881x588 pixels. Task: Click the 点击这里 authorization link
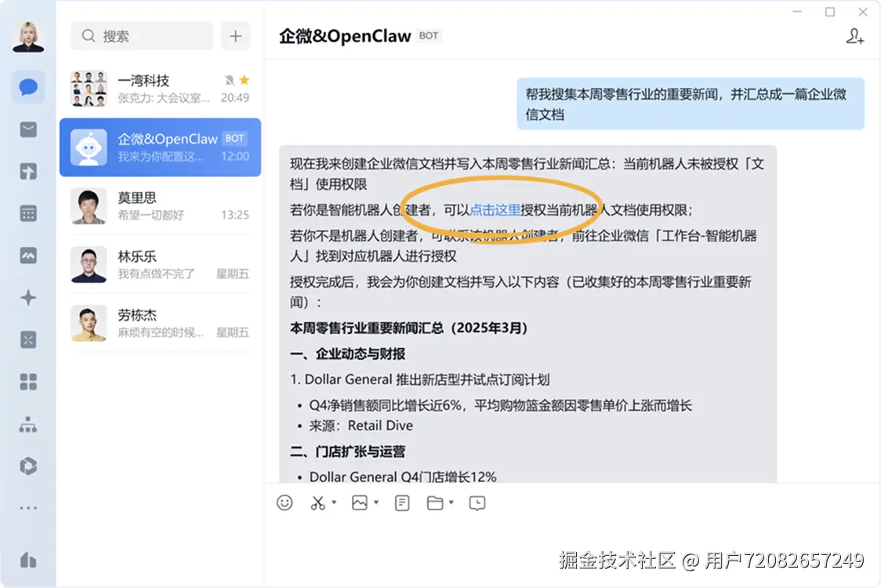495,209
